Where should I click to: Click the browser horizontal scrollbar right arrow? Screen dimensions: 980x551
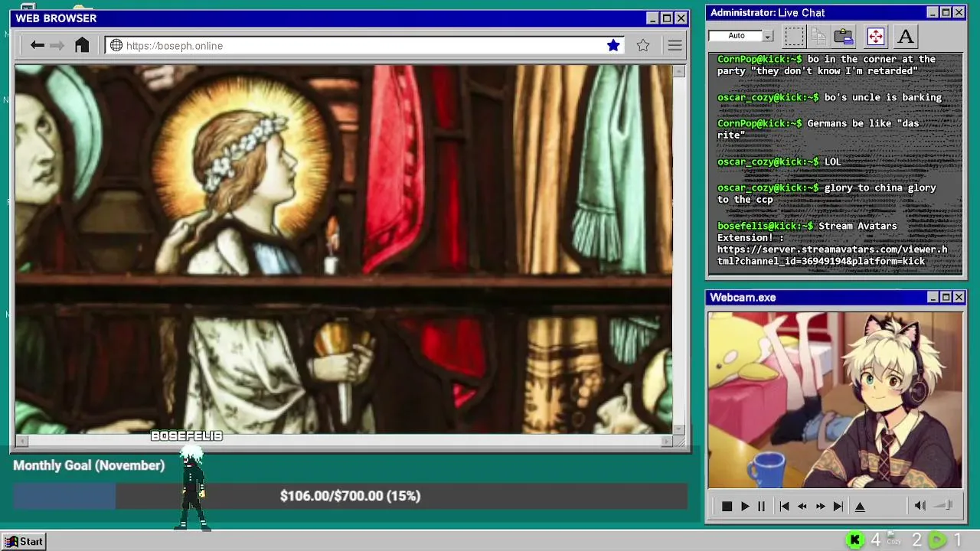point(667,441)
